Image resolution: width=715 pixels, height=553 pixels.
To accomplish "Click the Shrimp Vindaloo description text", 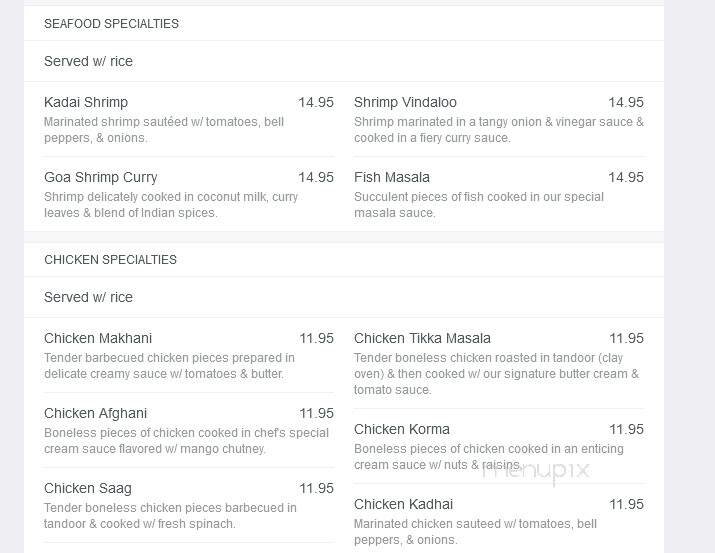I will click(x=499, y=130).
